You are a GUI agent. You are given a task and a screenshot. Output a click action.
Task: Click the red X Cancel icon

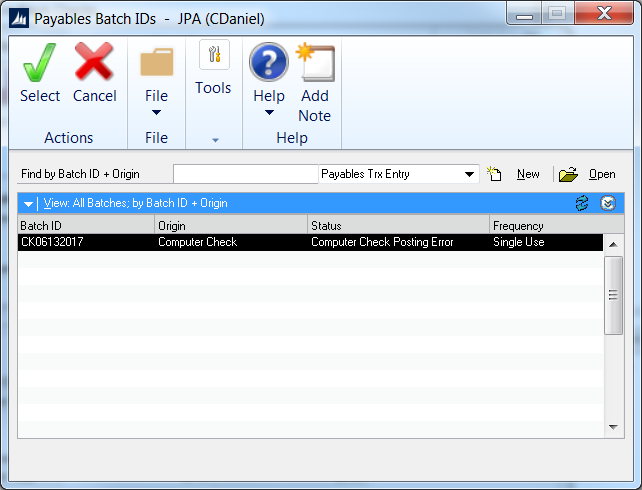tap(94, 65)
